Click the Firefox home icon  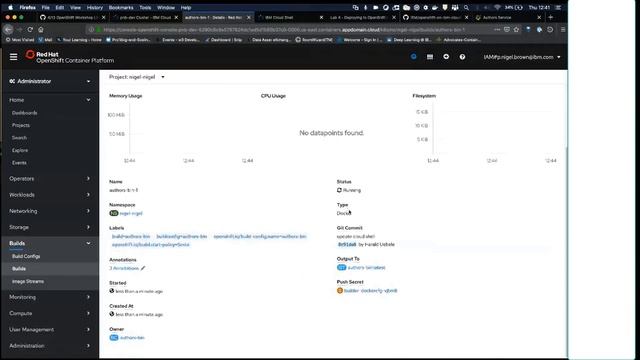(x=41, y=29)
